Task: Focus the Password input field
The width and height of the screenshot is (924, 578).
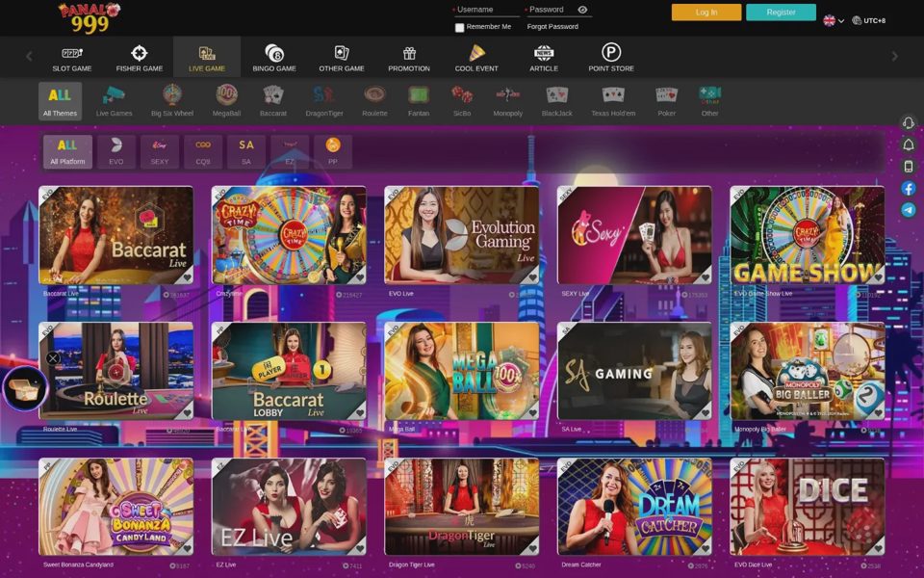Action: pos(551,10)
